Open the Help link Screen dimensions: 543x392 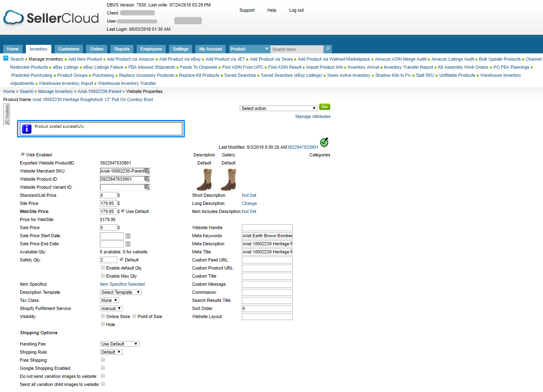point(272,10)
